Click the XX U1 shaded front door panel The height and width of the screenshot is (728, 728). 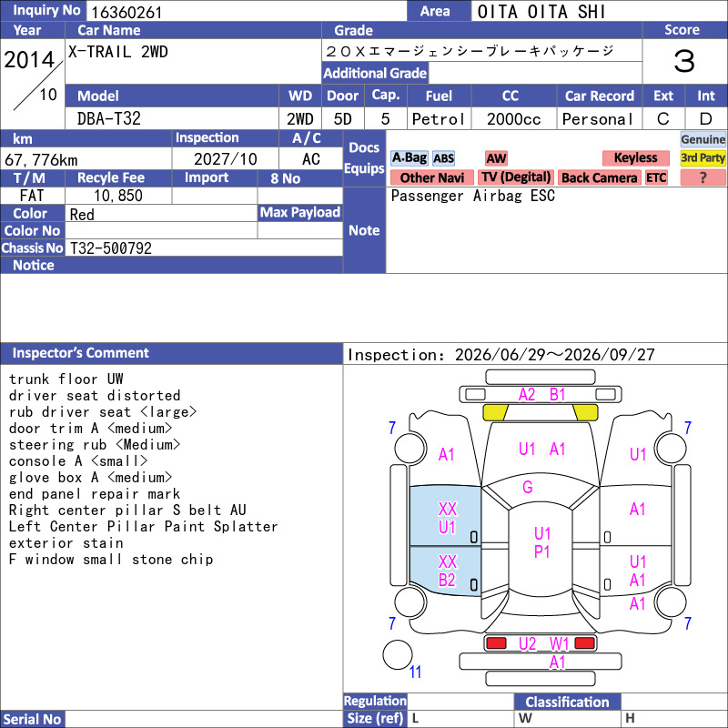[x=445, y=516]
